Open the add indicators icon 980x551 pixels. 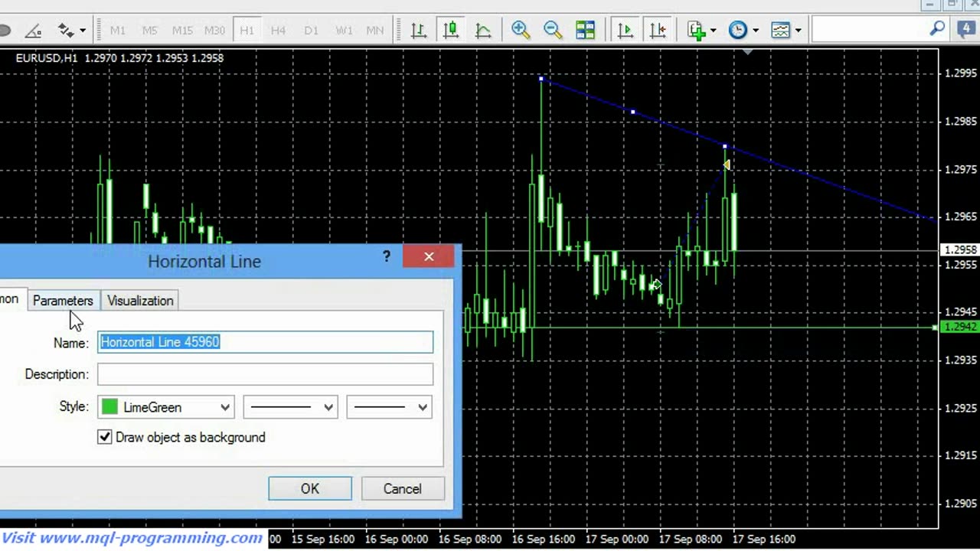(696, 30)
